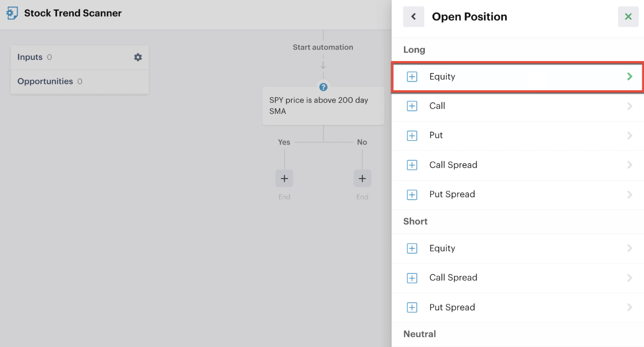
Task: Select Long Equity position type
Action: 518,77
